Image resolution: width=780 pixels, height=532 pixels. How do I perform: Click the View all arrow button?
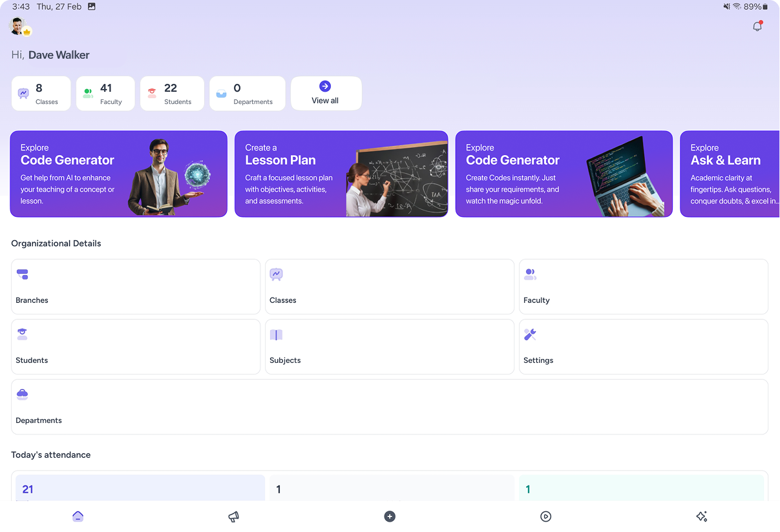point(325,93)
